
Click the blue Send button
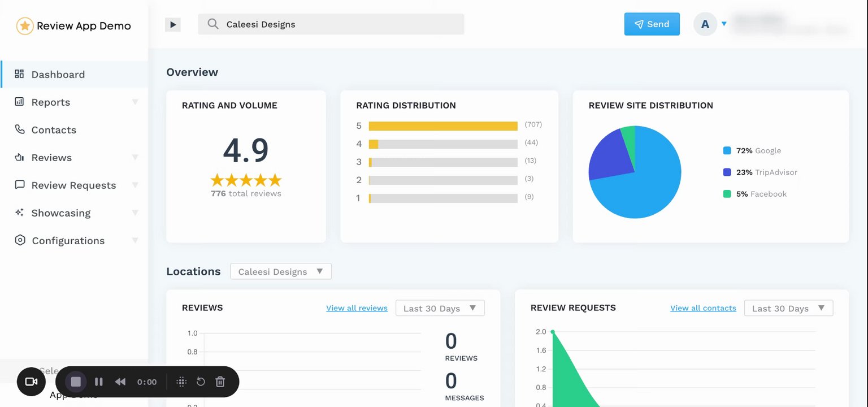(652, 24)
